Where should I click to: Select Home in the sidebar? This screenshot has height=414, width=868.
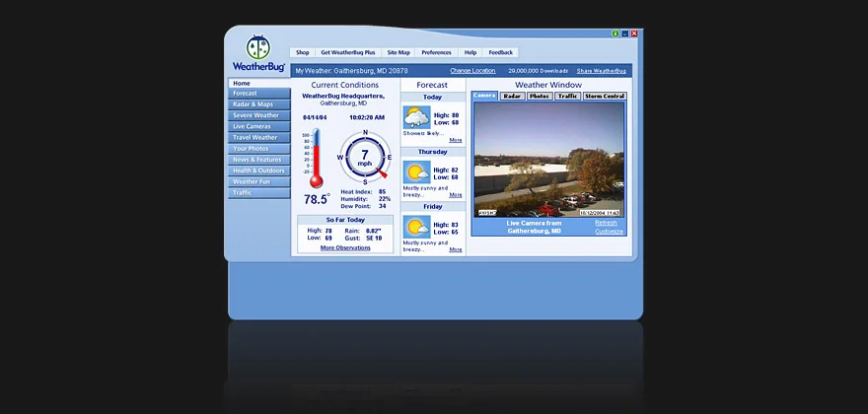pos(259,83)
